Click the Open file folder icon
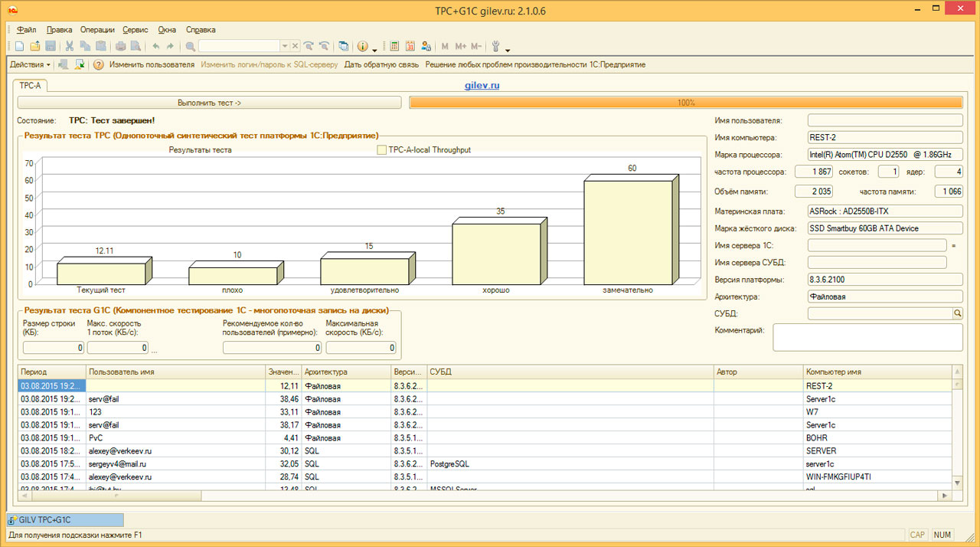Screen dimensions: 980x547 click(35, 46)
